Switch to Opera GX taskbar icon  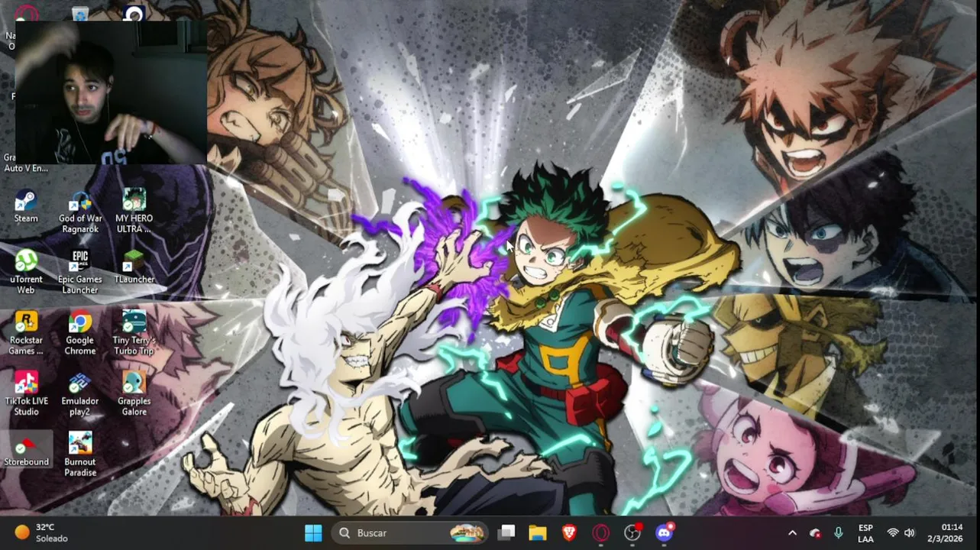tap(601, 533)
